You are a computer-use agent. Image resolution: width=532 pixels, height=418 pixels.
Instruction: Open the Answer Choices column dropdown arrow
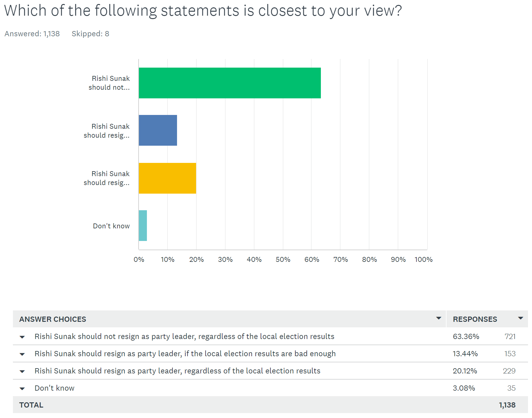(x=439, y=318)
